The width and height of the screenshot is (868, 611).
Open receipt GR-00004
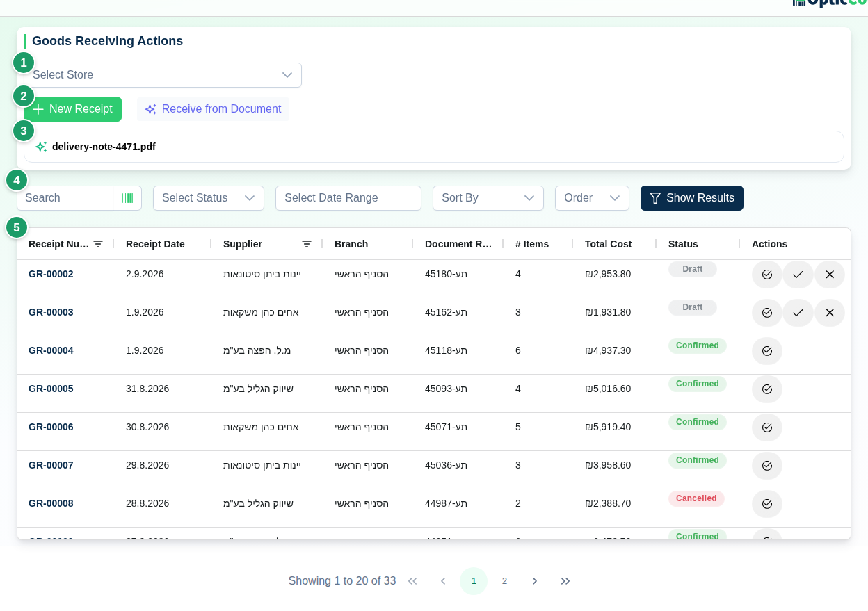51,350
